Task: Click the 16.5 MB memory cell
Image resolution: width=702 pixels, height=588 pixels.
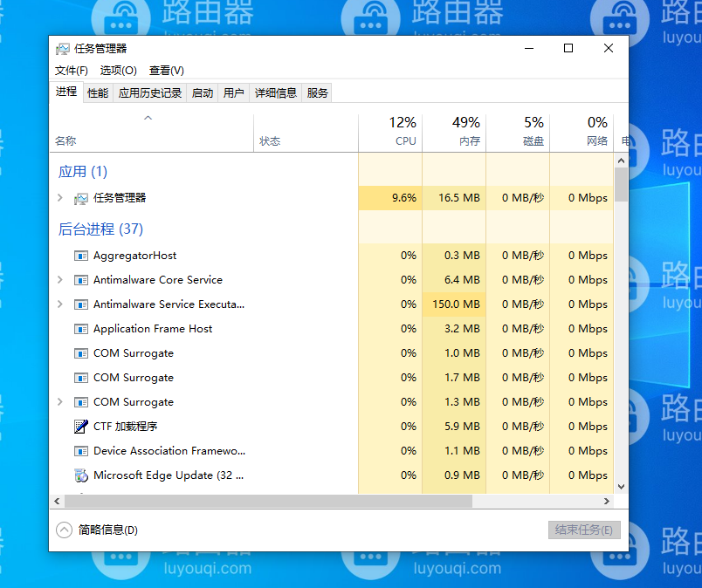Action: click(454, 198)
